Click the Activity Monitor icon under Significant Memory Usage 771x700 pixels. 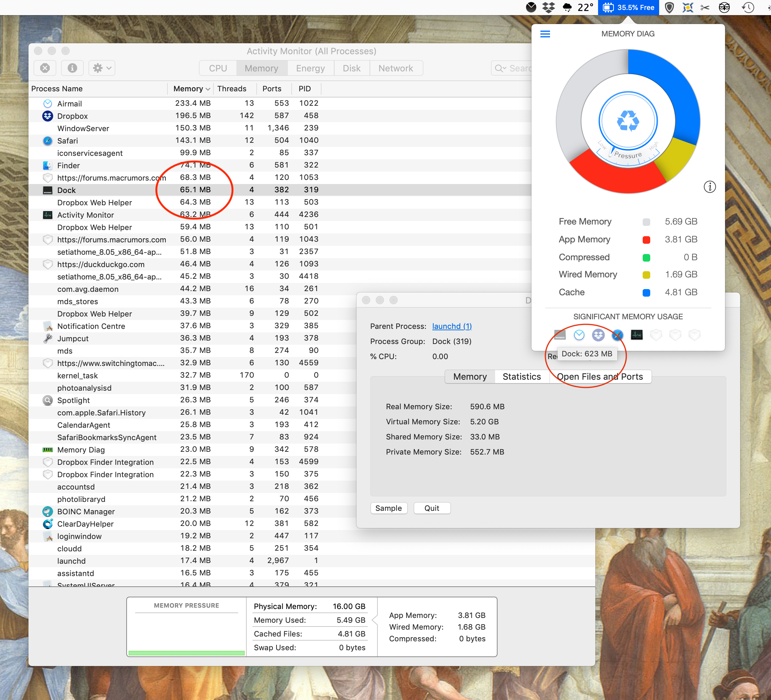click(x=637, y=335)
